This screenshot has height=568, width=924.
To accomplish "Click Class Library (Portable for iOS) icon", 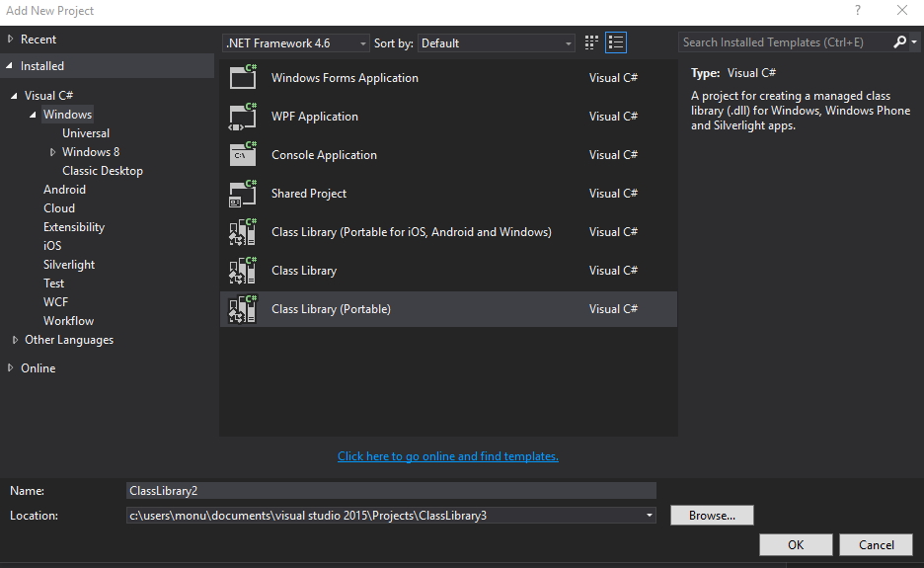I will point(243,232).
